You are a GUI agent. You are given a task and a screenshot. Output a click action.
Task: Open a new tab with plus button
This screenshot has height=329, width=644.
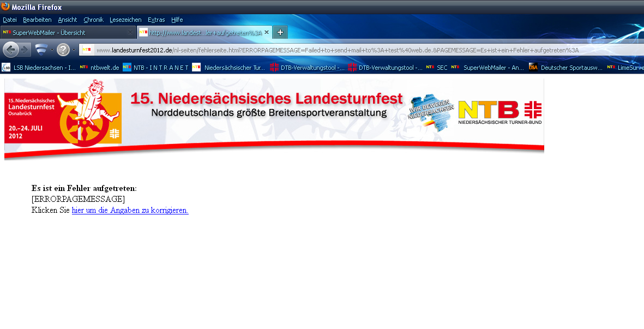280,32
